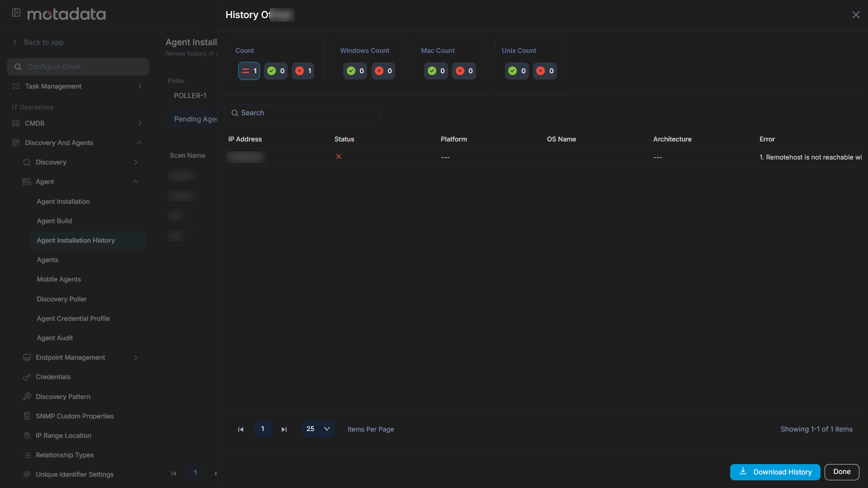The height and width of the screenshot is (488, 868).
Task: Expand CMDB section chevron
Action: point(140,123)
